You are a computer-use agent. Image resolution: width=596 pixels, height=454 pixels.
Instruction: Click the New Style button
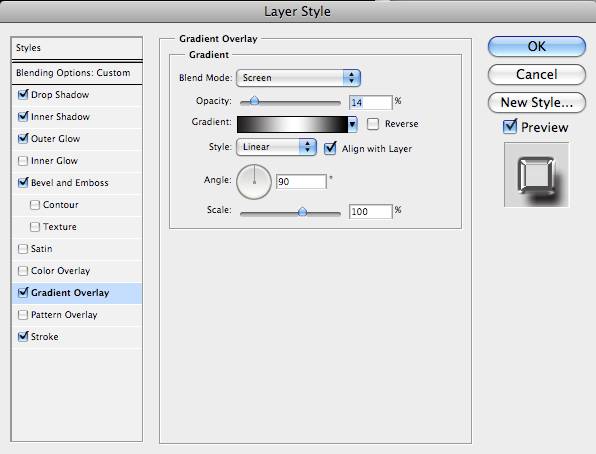[x=537, y=103]
